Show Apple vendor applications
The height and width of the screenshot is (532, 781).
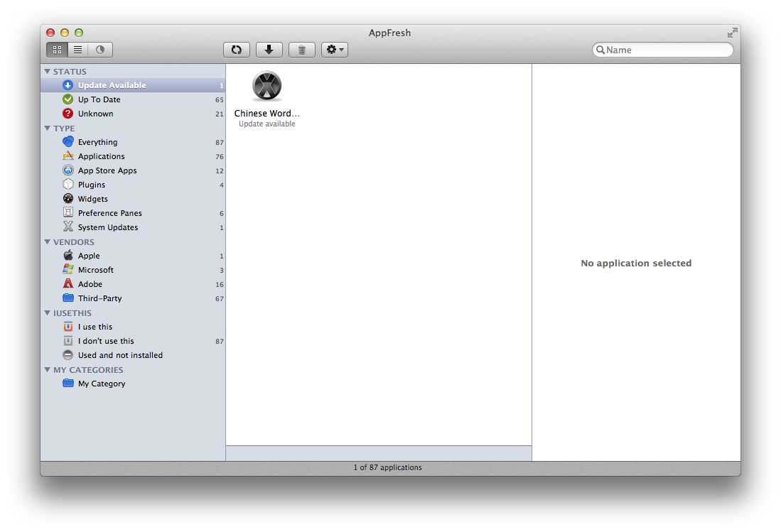tap(133, 255)
